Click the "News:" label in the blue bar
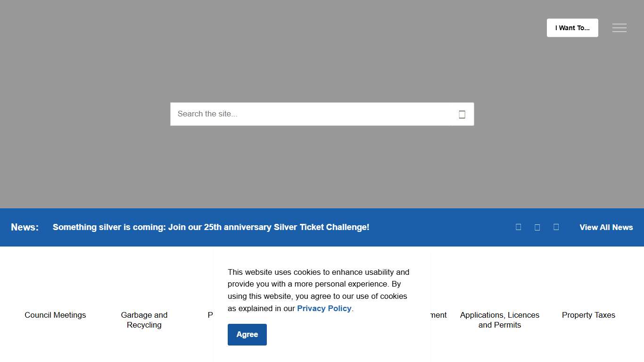 [25, 227]
